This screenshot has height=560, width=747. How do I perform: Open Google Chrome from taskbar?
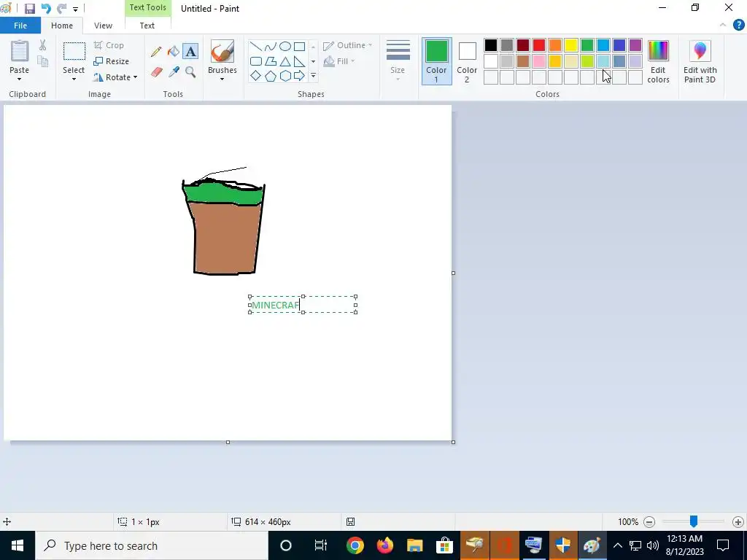pos(355,545)
